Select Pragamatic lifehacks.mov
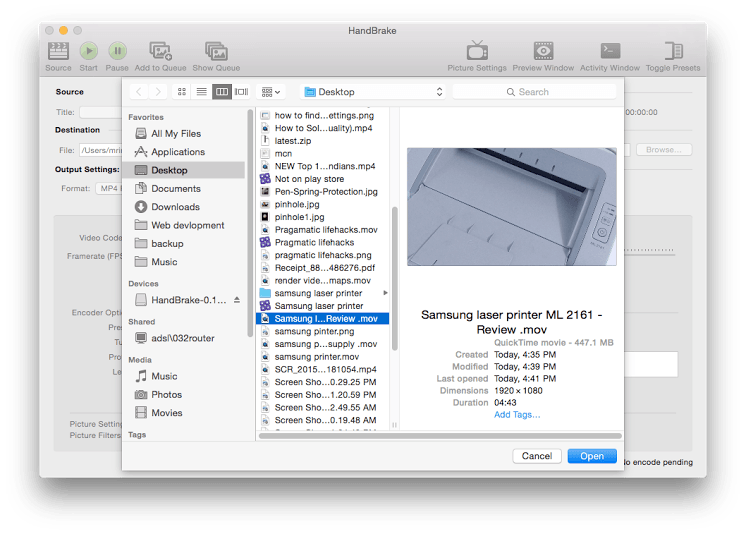 coord(323,230)
